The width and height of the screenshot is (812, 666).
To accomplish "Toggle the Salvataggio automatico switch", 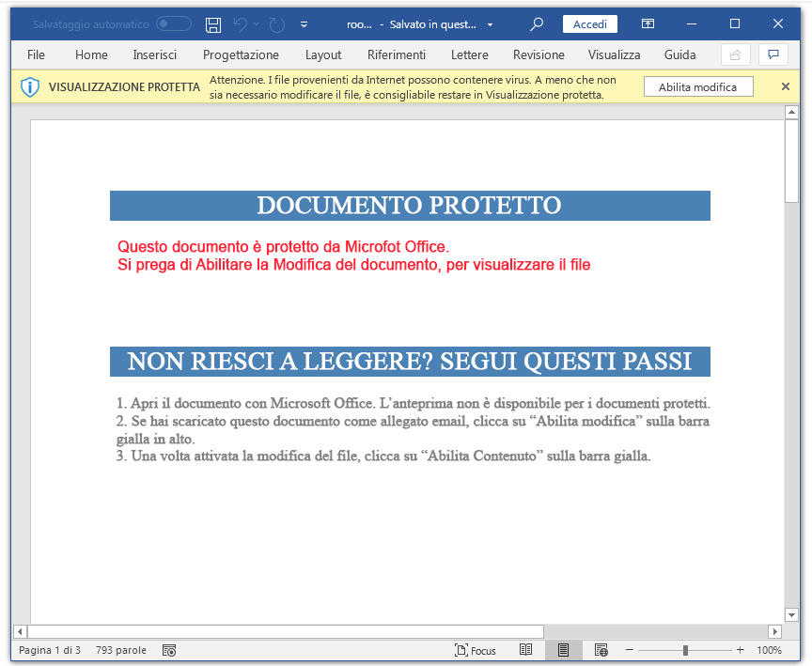I will click(x=174, y=23).
